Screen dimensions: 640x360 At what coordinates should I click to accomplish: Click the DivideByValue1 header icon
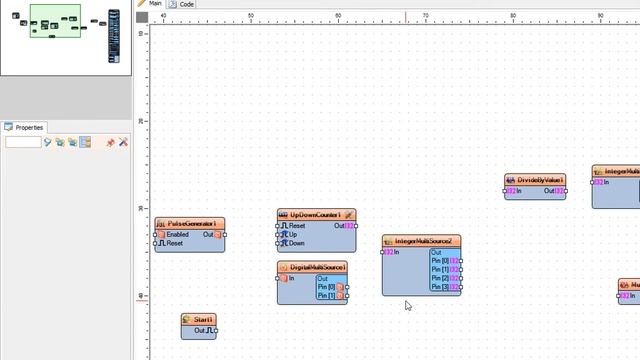point(510,180)
